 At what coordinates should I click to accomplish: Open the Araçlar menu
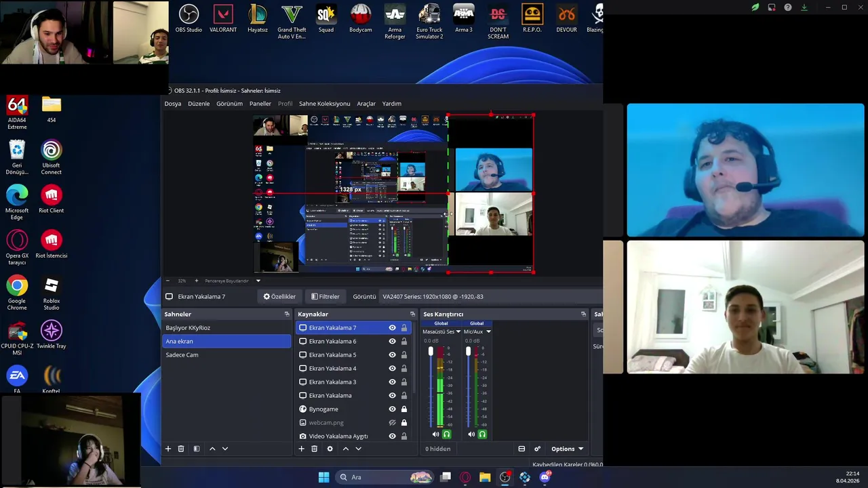(x=366, y=104)
